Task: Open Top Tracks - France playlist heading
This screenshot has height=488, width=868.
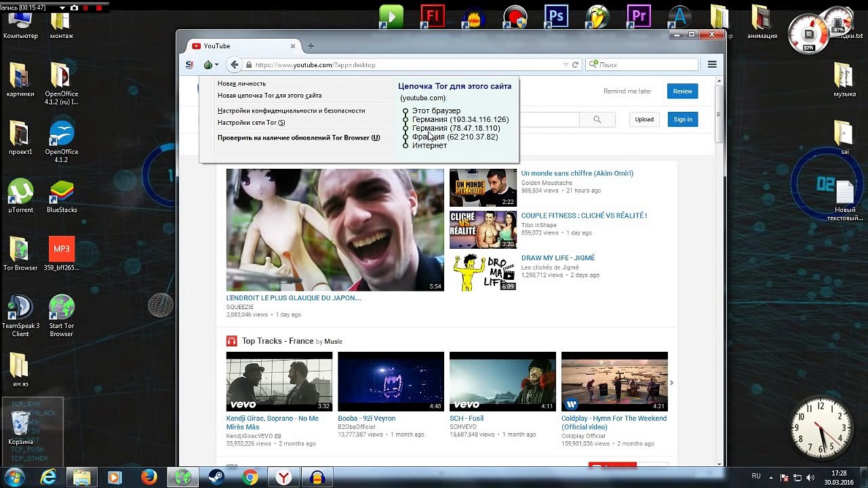Action: 277,341
